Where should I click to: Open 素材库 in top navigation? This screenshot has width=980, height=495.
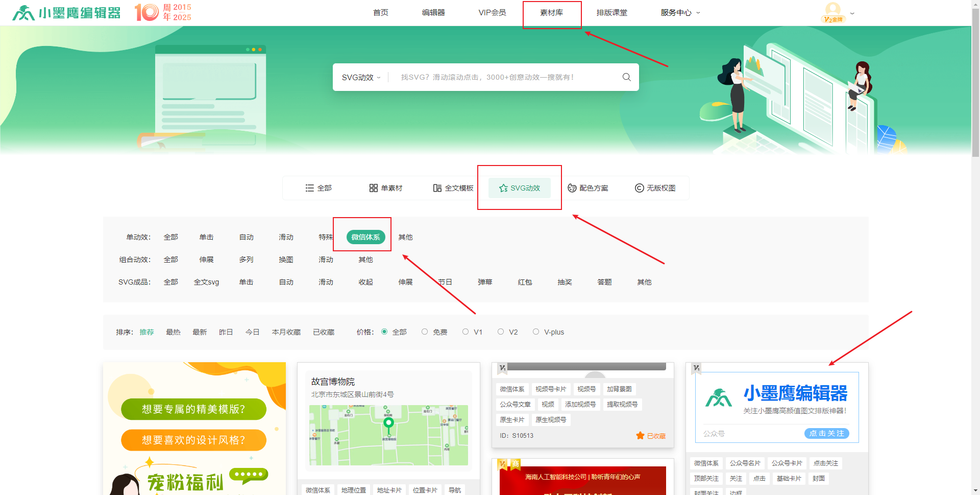point(552,13)
